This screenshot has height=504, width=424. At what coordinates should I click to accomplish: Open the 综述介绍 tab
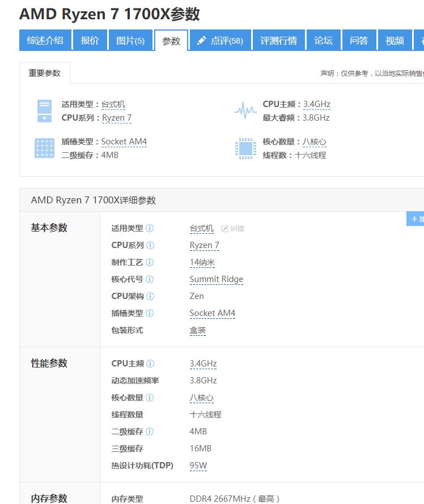[45, 41]
